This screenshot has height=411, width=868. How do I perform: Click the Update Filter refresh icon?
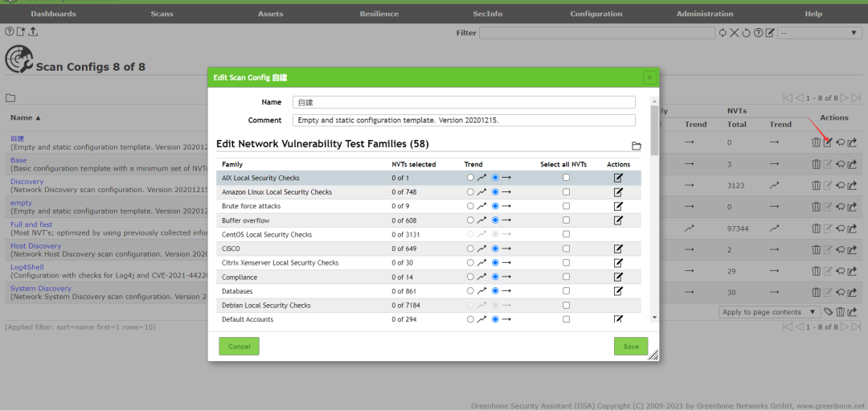coord(723,33)
